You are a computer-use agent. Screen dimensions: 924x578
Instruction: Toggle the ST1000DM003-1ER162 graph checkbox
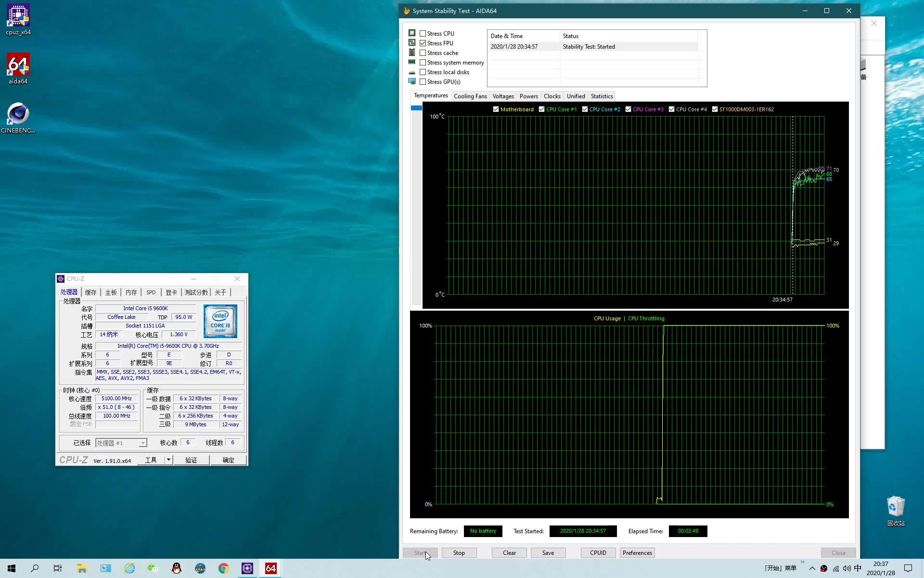[715, 109]
